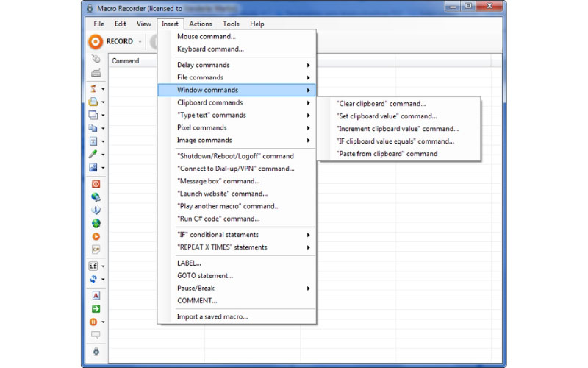Click the Type text 'T' icon
Screen dimensions: 588x368
93,141
